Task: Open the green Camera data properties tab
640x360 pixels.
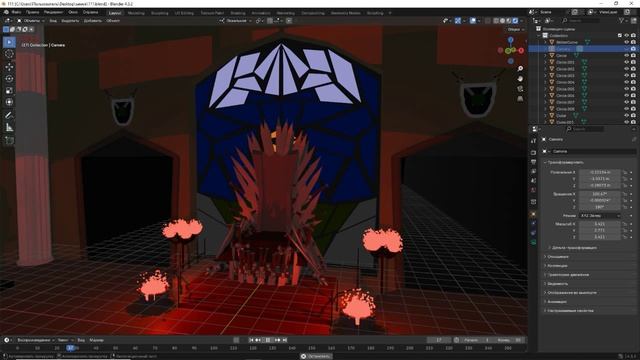Action: 533,242
